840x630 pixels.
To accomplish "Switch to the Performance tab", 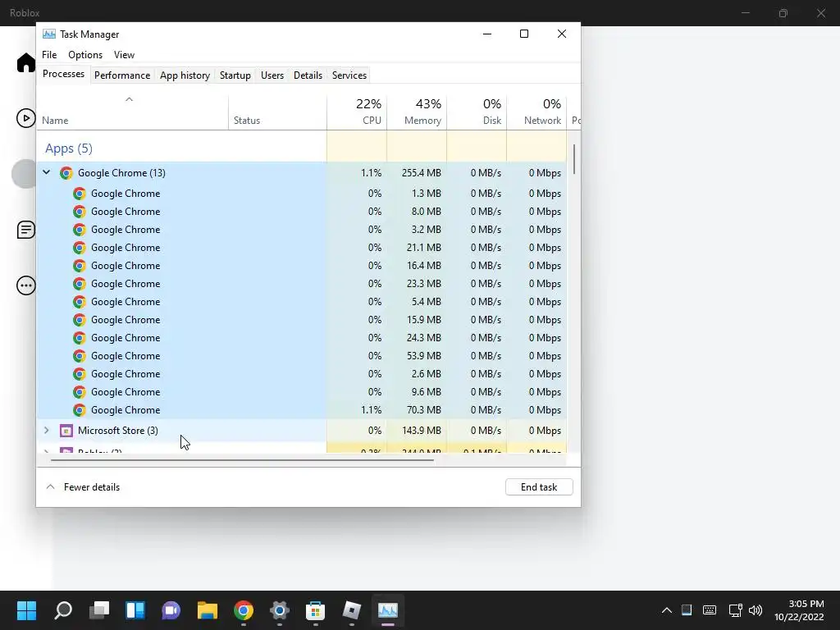I will (x=122, y=75).
